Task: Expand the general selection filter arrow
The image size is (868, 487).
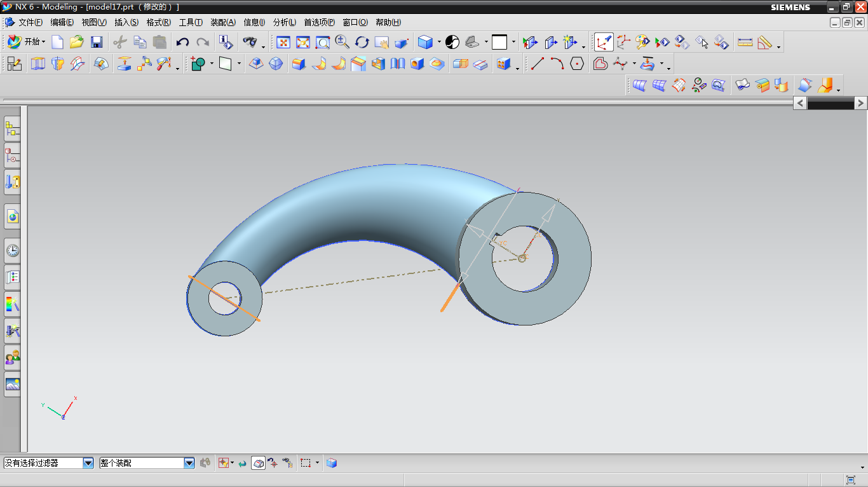Action: (x=232, y=463)
